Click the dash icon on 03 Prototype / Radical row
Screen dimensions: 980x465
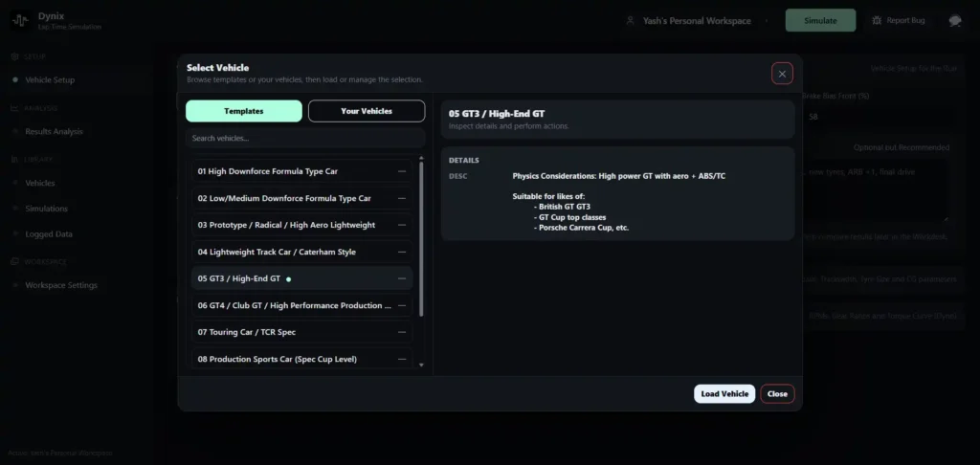pos(402,225)
